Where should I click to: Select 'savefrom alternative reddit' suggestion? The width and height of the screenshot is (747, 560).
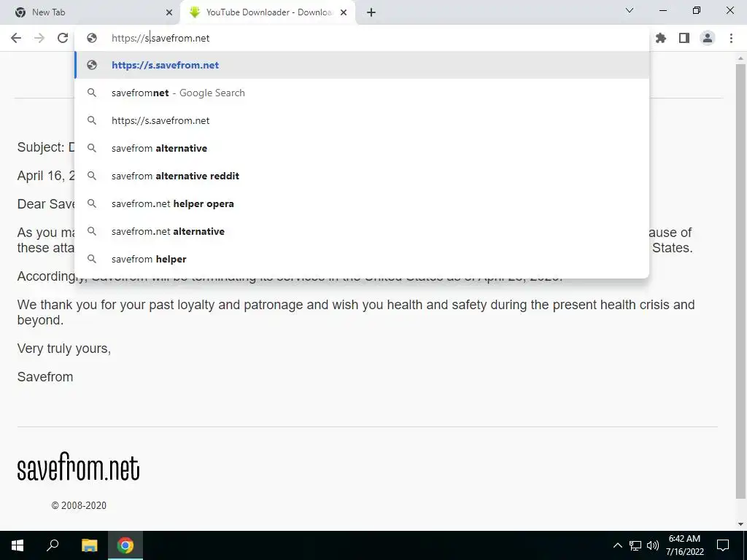coord(362,176)
